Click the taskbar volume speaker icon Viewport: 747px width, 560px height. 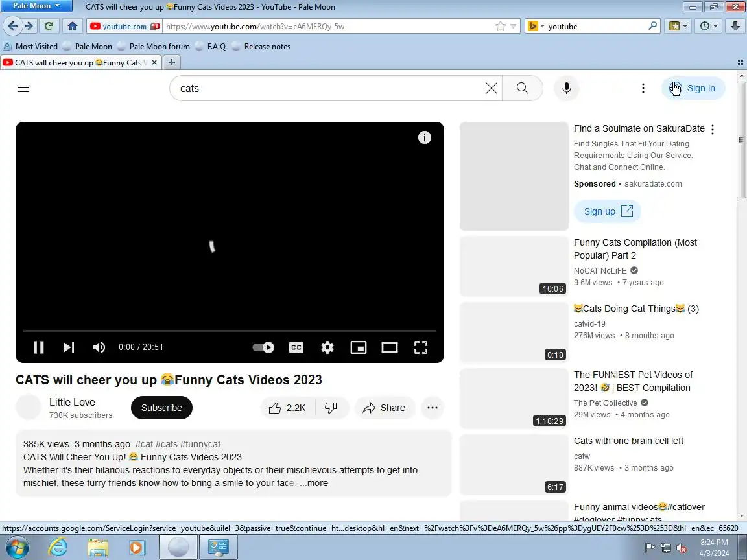682,548
